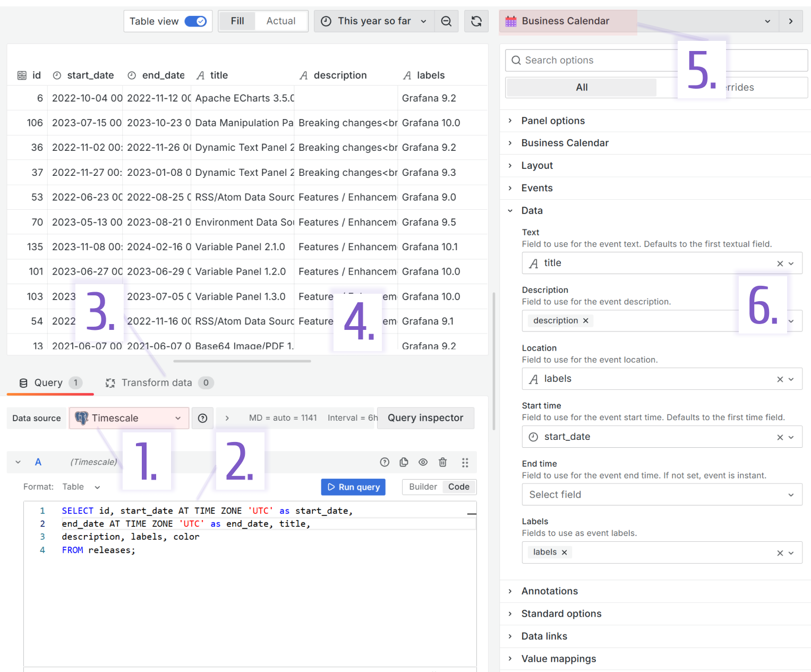Click the Run query button
This screenshot has width=811, height=672.
coord(353,487)
